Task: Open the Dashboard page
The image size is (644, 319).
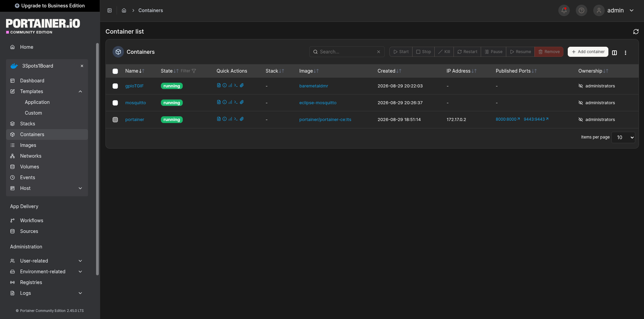Action: click(47, 81)
